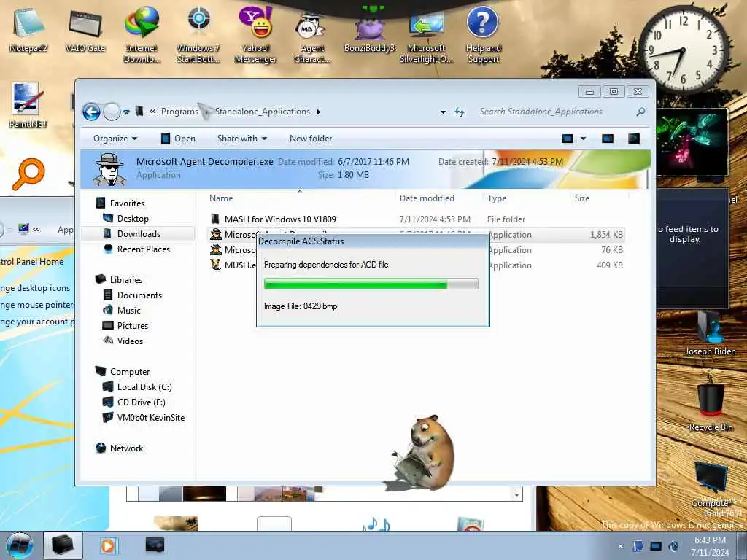Viewport: 747px width, 560px height.
Task: Click the Explorer Back arrow button
Action: tap(91, 112)
